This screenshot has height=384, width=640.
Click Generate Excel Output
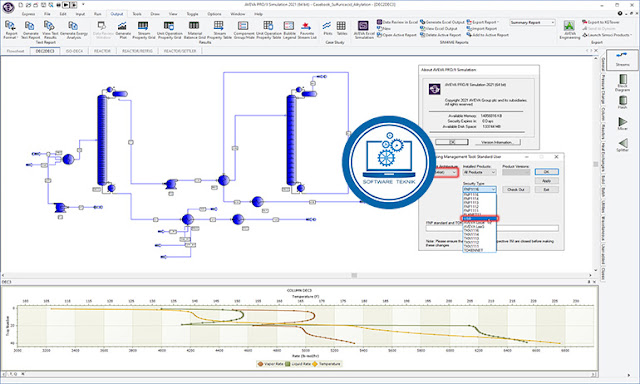point(442,22)
